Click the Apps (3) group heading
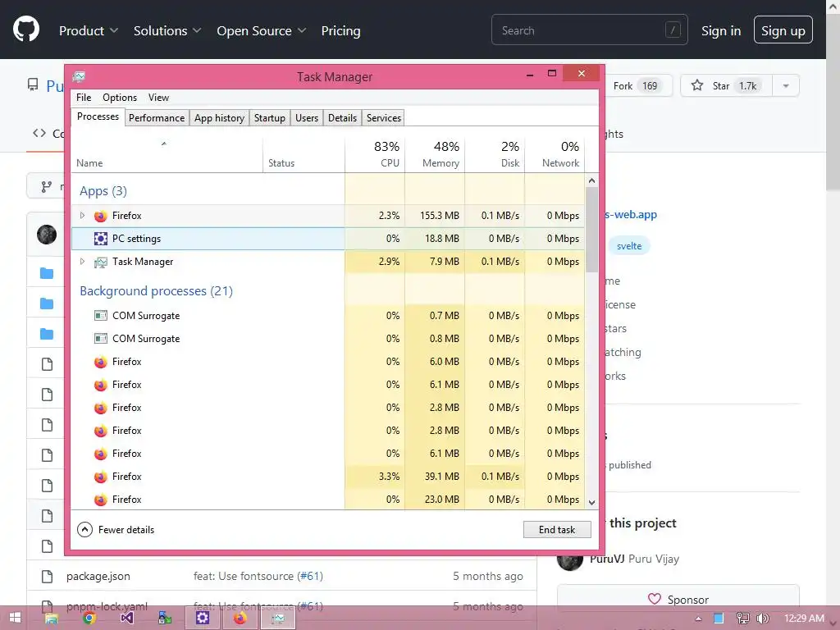Image resolution: width=840 pixels, height=630 pixels. [x=103, y=191]
